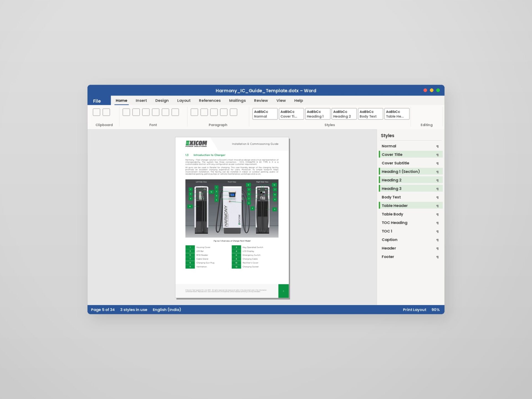The image size is (532, 399).
Task: Choose the Cover Subtitle style
Action: [x=411, y=163]
